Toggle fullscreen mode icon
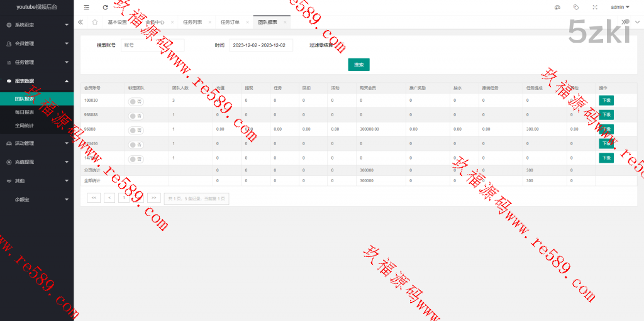 595,8
